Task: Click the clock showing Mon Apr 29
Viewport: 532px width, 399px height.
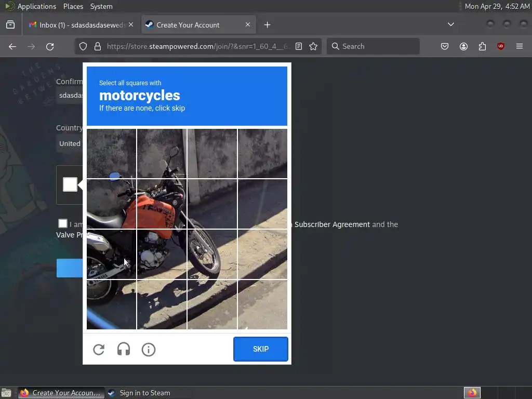Action: pos(497,6)
